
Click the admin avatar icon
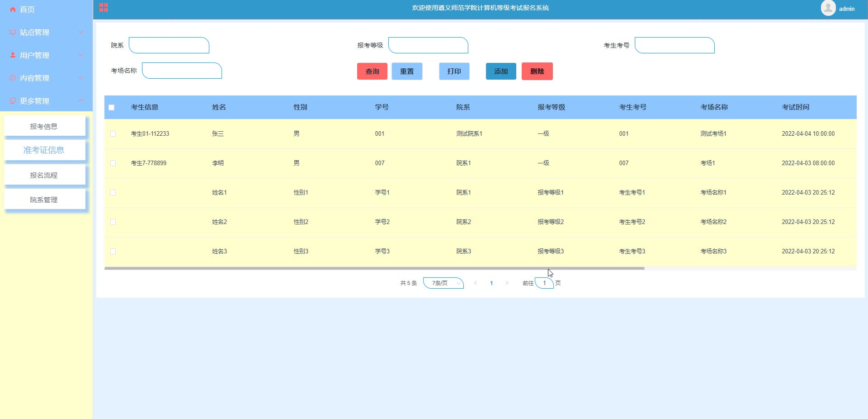pos(828,8)
